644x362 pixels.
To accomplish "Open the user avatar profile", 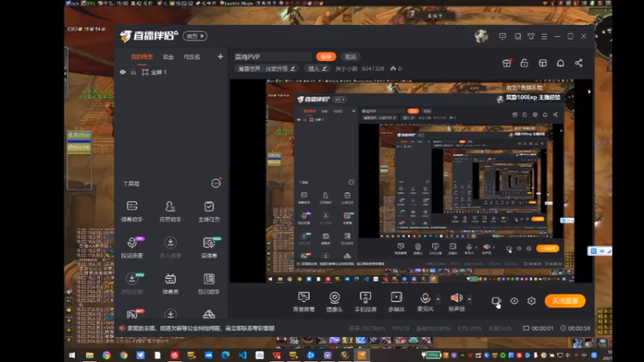I will coord(481,36).
